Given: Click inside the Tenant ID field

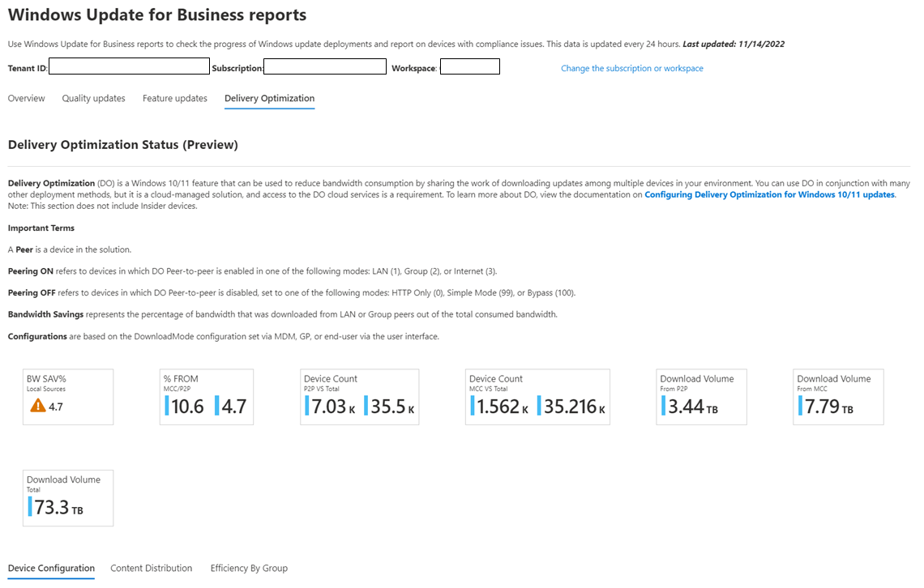Looking at the screenshot, I should pos(129,67).
